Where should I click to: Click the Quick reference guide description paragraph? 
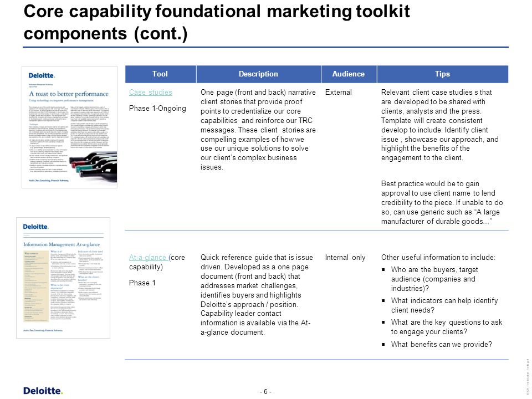(257, 295)
